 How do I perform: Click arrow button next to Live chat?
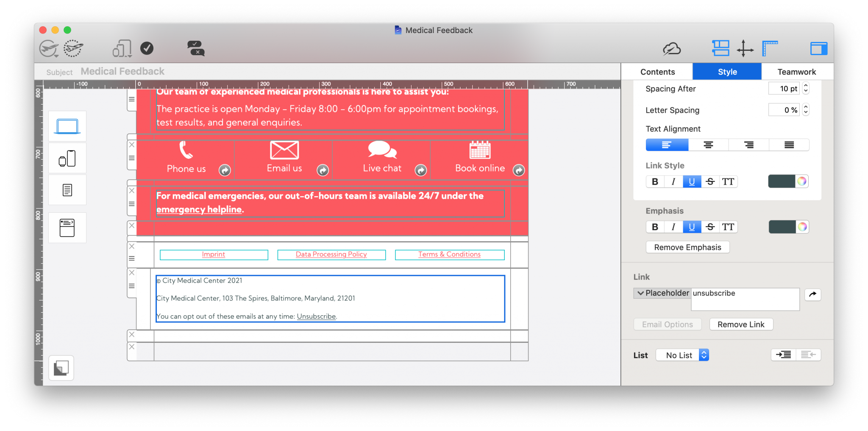tap(421, 170)
